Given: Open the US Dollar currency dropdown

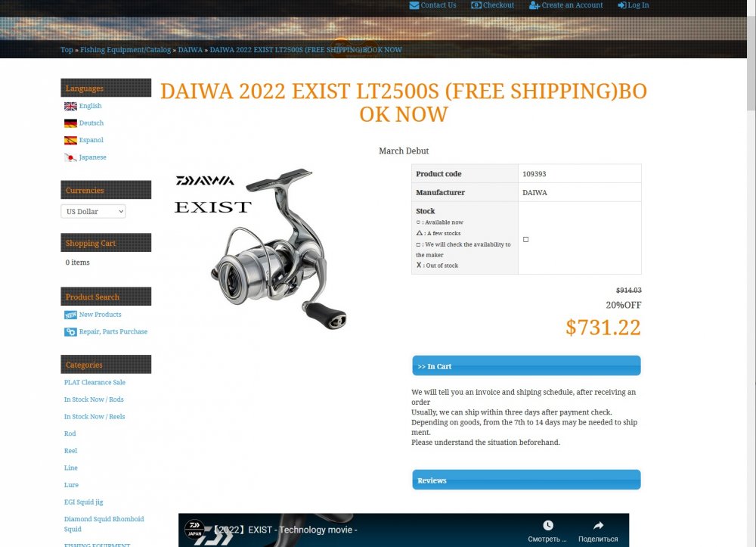Looking at the screenshot, I should pyautogui.click(x=93, y=211).
